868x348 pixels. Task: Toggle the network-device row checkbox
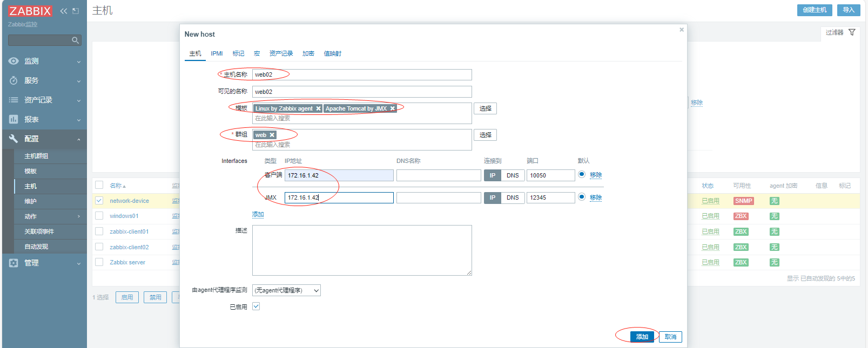(99, 201)
